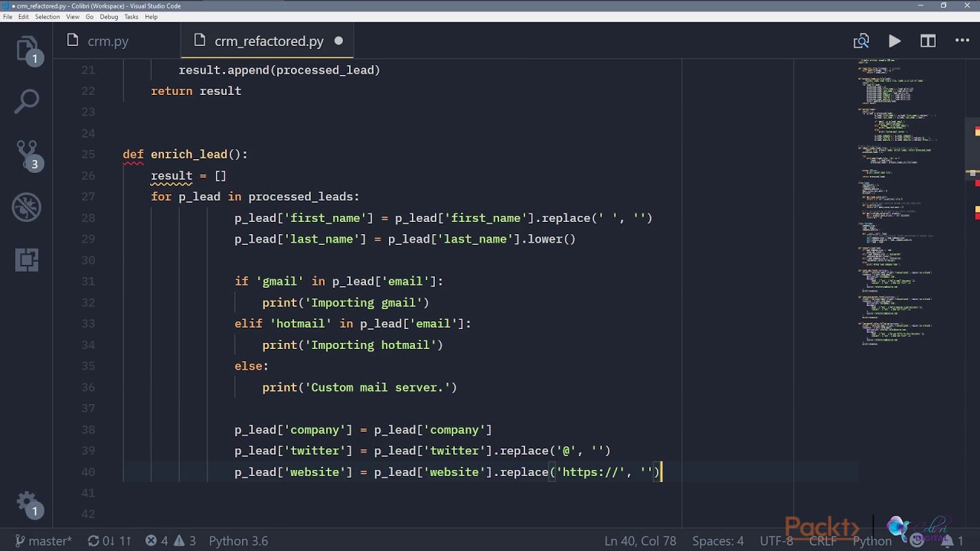
Task: Change language mode via Python
Action: (x=872, y=541)
